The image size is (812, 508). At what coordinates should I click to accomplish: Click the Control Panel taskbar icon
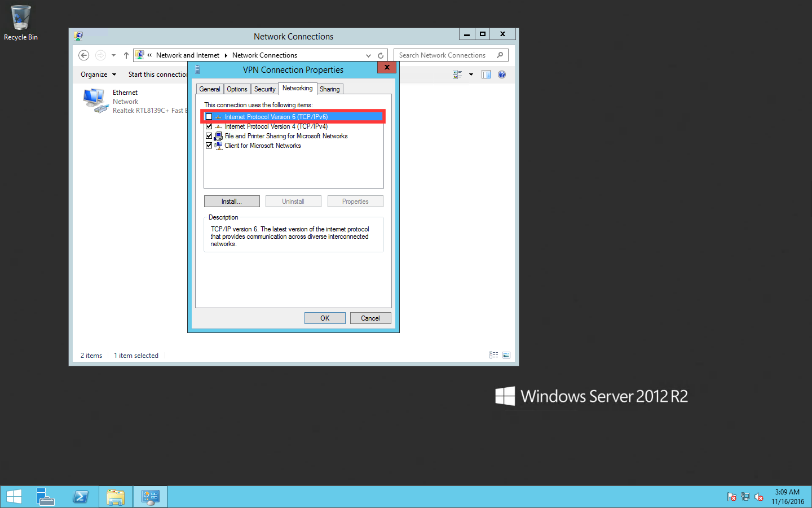click(x=151, y=497)
